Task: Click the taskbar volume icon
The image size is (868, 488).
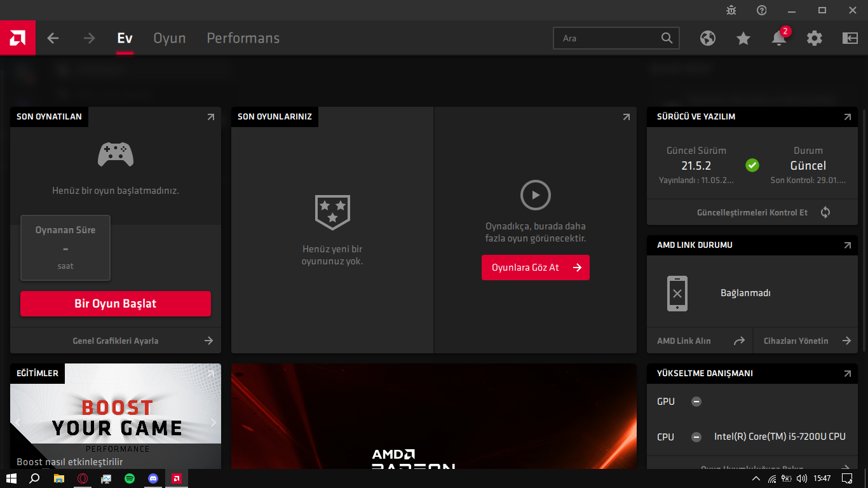Action: [802, 478]
